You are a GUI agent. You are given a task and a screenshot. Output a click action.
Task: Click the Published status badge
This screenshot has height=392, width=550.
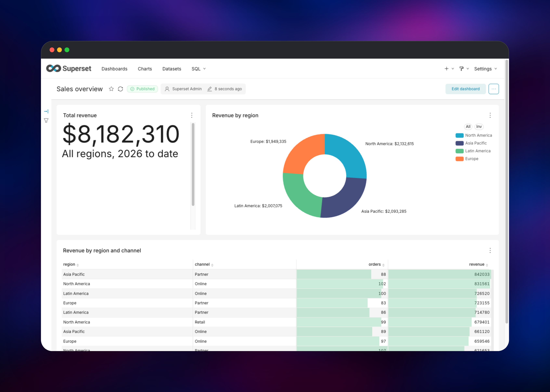[142, 89]
